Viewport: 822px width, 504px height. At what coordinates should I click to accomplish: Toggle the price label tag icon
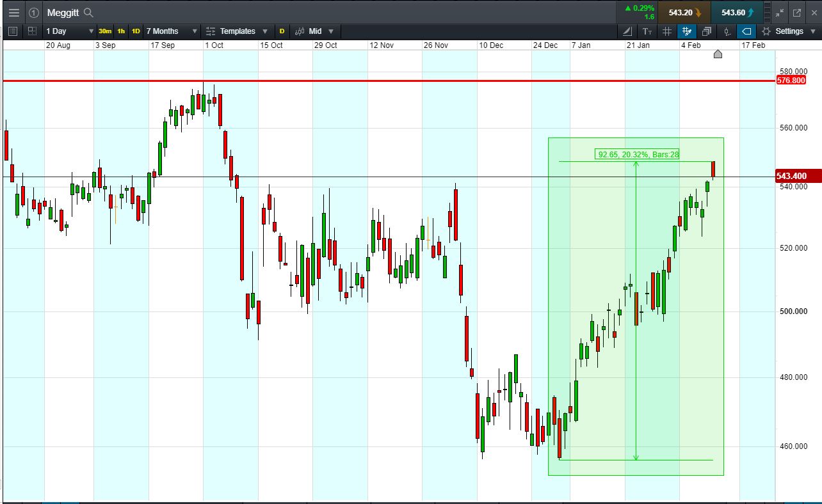pos(746,31)
